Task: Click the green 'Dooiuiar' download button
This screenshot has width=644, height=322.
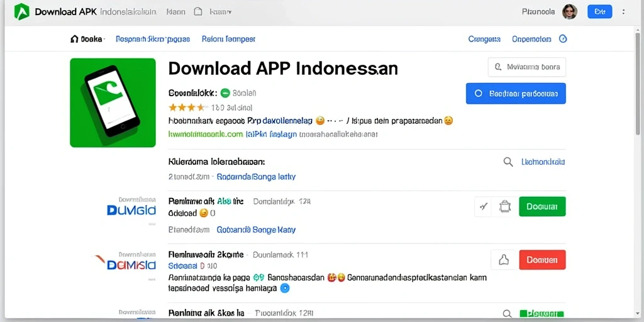Action: click(542, 206)
